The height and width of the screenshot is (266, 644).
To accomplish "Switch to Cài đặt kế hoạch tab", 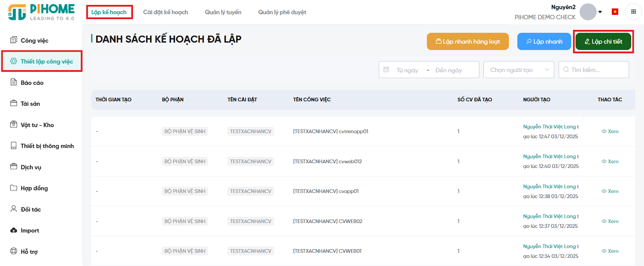I will pos(165,12).
